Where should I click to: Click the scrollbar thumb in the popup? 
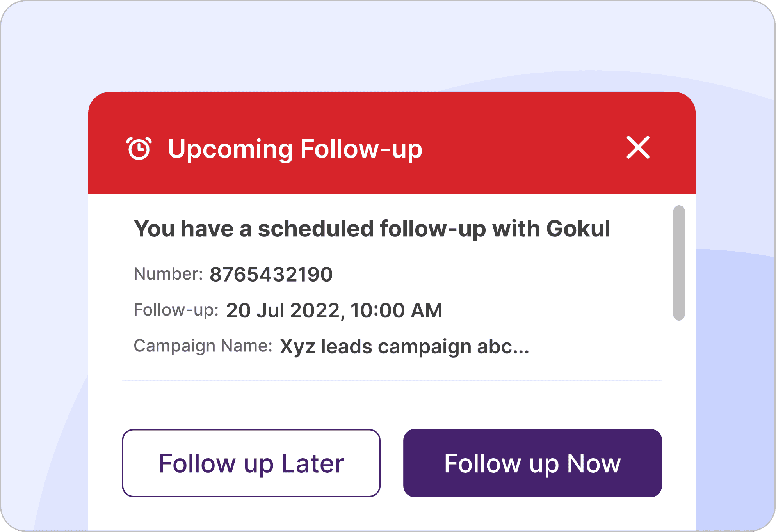tap(679, 263)
